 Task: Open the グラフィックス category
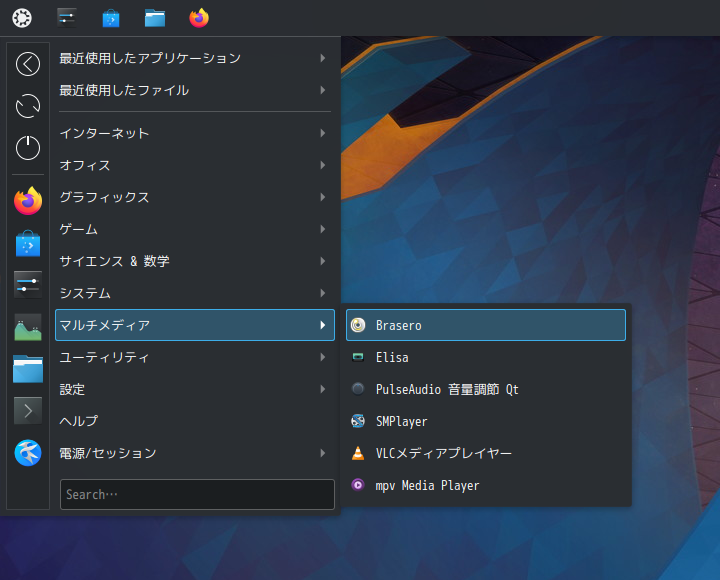[x=195, y=197]
